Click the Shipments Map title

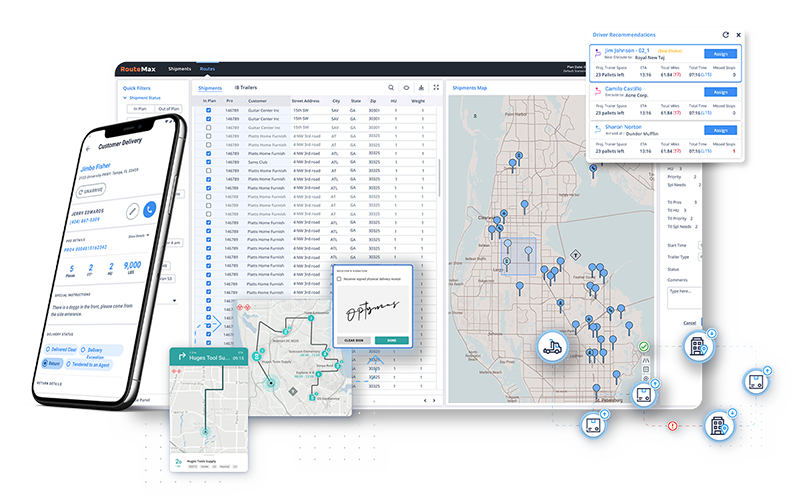tap(469, 88)
